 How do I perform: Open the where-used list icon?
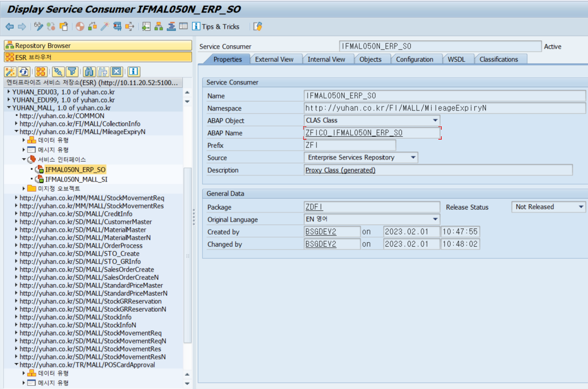[x=118, y=26]
